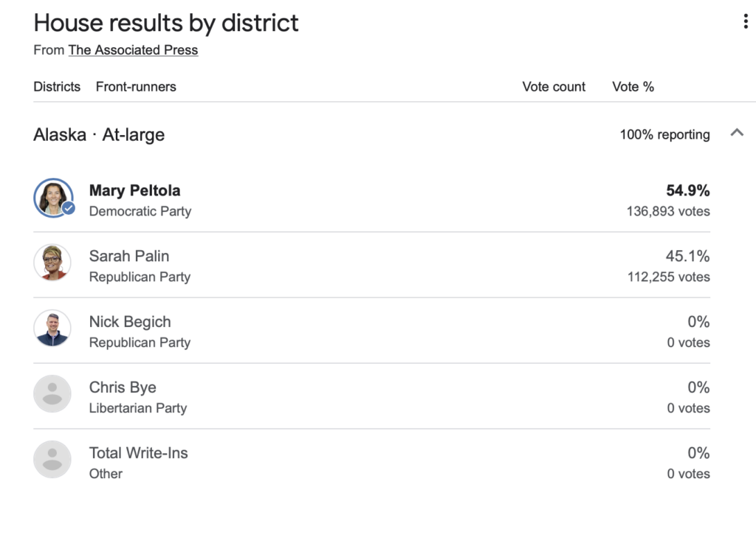The image size is (756, 535).
Task: Click the Total Write-Ins placeholder avatar
Action: point(52,460)
